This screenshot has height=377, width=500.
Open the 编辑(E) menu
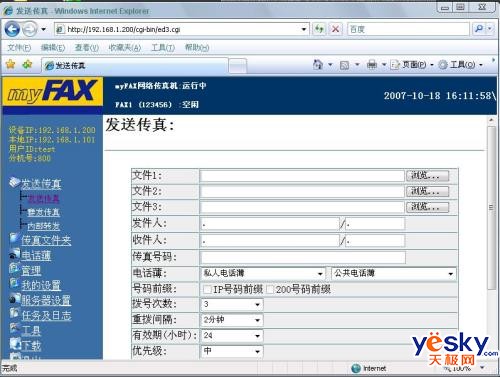(53, 48)
